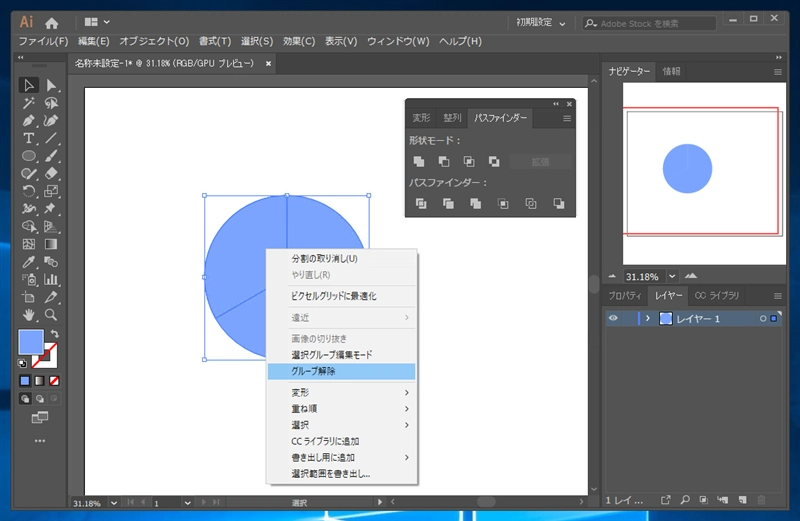
Task: Select the Ellipse tool
Action: click(29, 156)
